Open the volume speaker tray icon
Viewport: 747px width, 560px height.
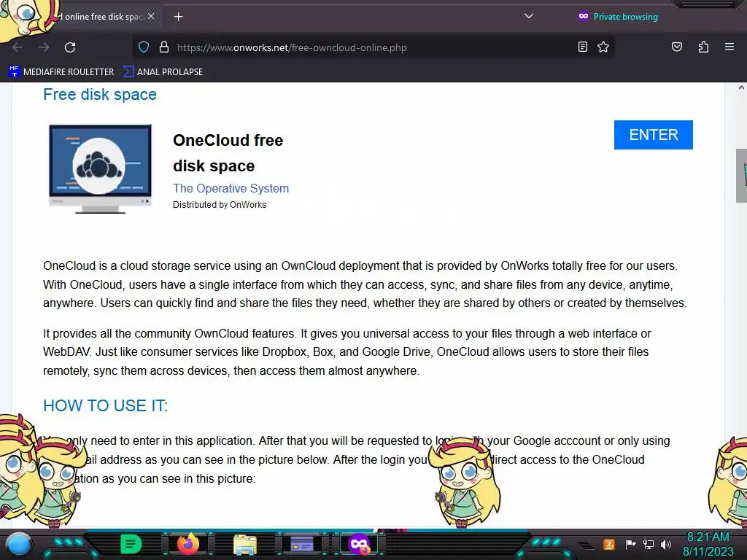[x=666, y=544]
